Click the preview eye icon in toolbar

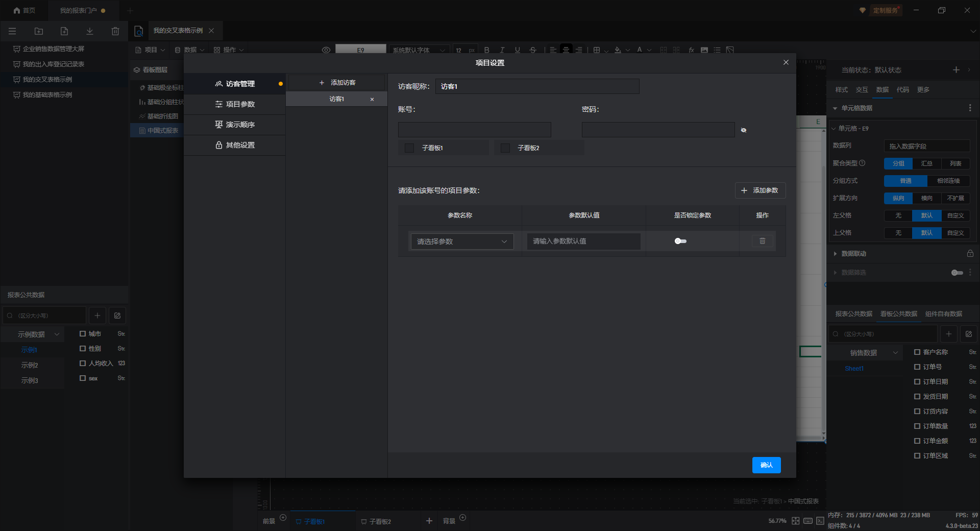(x=326, y=50)
